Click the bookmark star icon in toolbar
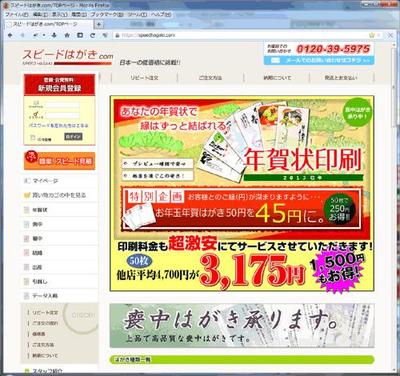This screenshot has height=376, width=400. [x=67, y=35]
